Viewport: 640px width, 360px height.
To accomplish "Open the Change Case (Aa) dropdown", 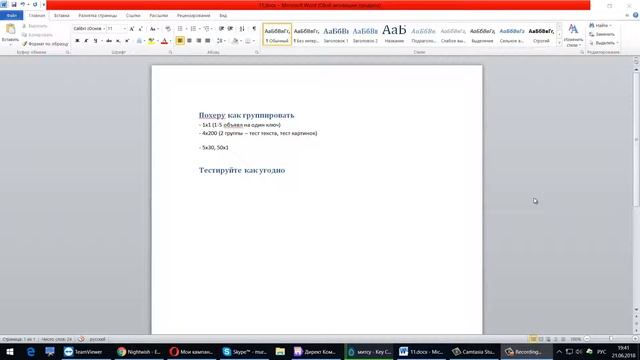I will point(153,29).
